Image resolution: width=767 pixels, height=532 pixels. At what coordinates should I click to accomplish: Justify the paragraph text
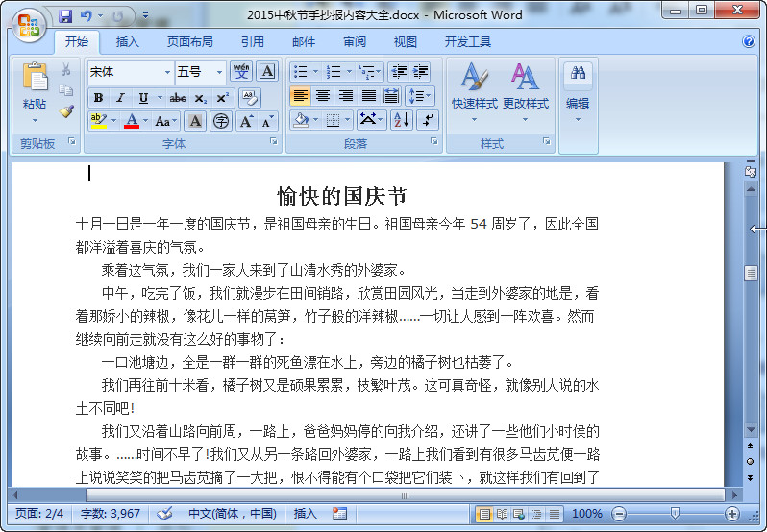coord(369,96)
